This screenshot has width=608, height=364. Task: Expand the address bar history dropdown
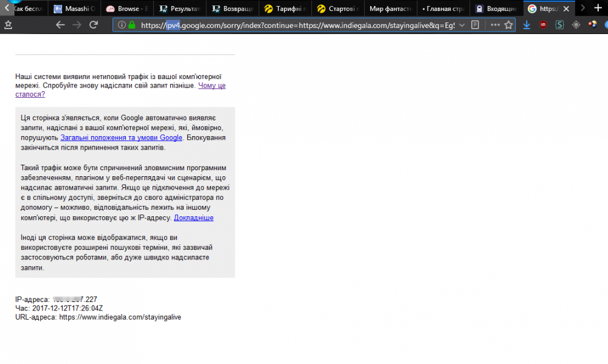(x=462, y=25)
